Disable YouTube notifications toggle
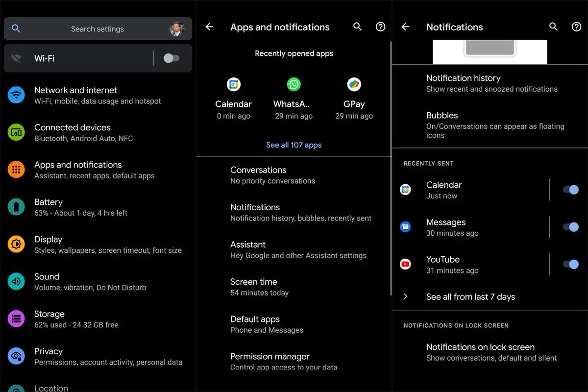Viewport: 588px width, 392px height. click(571, 264)
